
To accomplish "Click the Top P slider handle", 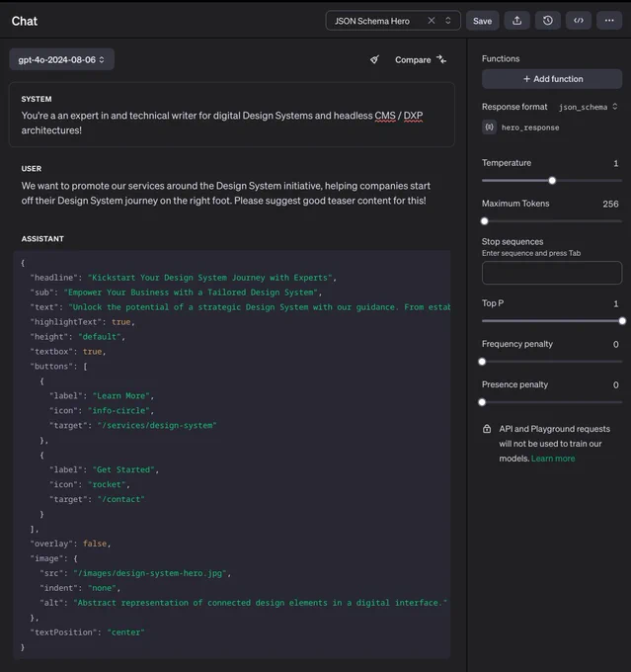I will 622,320.
